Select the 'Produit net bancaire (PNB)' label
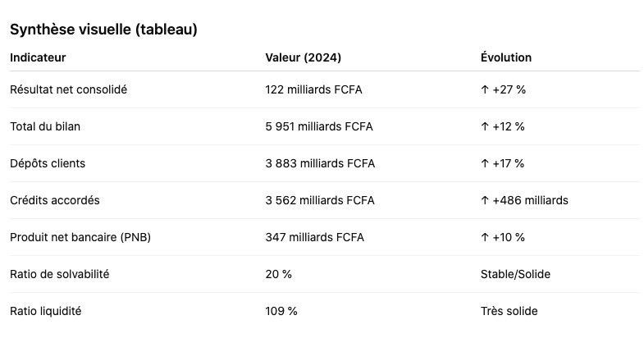This screenshot has height=361, width=644. (x=80, y=237)
